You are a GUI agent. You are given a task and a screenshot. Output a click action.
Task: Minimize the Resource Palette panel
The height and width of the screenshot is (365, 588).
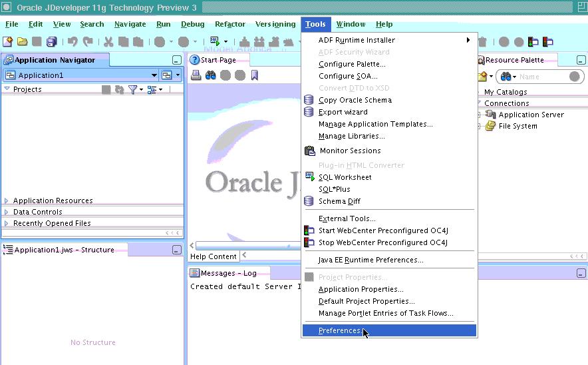pyautogui.click(x=581, y=60)
